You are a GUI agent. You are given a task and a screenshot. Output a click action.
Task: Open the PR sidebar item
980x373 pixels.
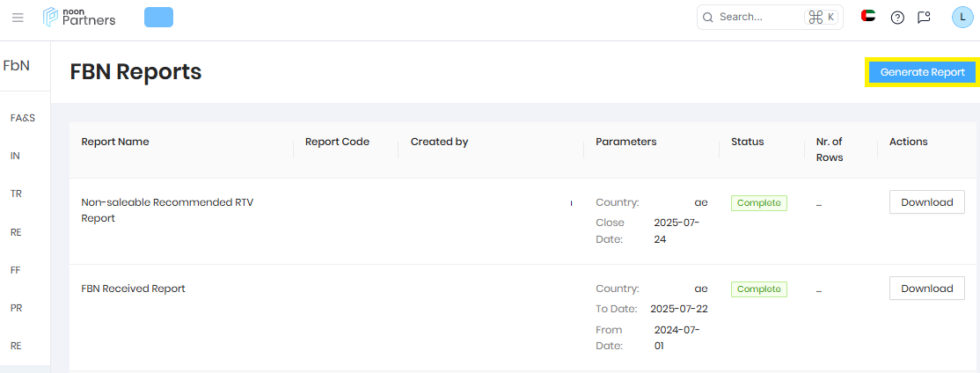click(x=16, y=308)
